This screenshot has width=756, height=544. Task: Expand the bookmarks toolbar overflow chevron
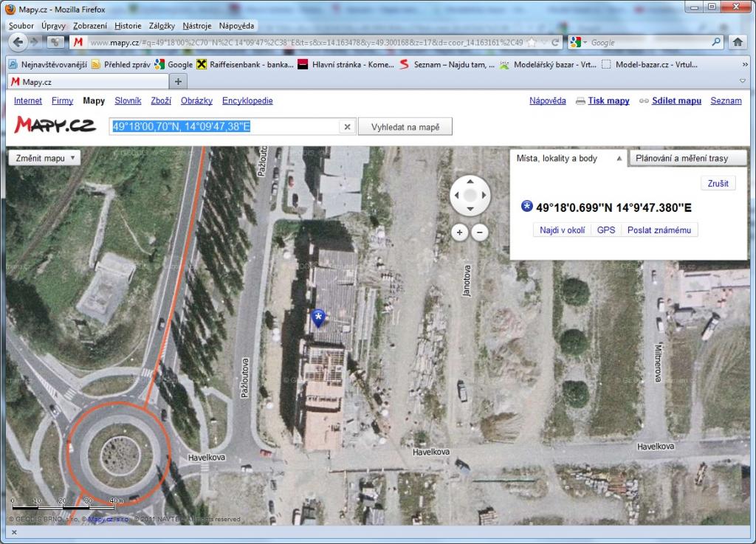point(743,65)
